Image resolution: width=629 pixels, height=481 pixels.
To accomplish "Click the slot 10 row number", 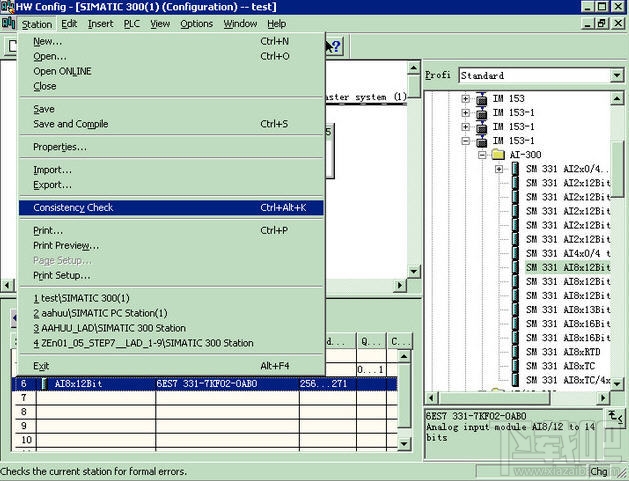I will [x=26, y=440].
